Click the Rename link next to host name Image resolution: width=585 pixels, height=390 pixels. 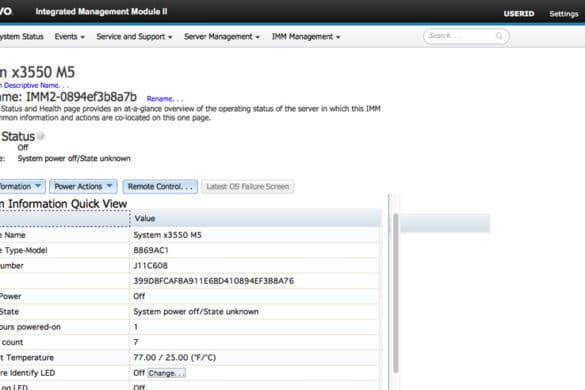[x=165, y=99]
